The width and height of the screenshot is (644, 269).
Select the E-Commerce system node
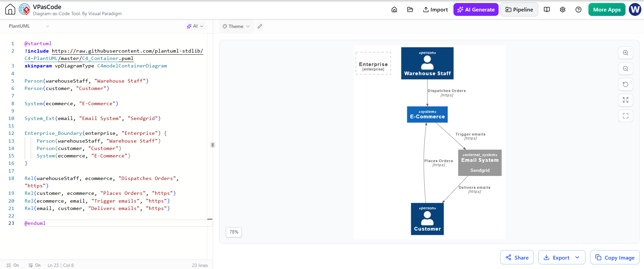point(427,115)
